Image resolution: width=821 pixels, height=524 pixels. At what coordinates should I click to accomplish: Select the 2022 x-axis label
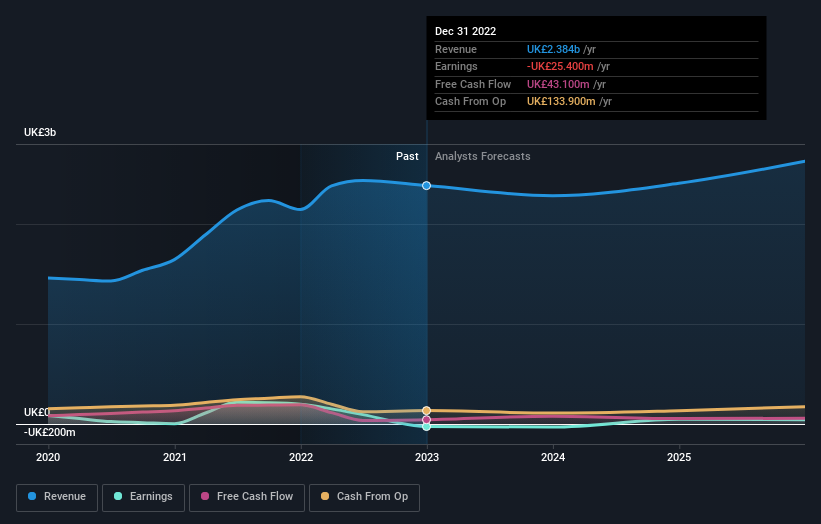tap(301, 458)
